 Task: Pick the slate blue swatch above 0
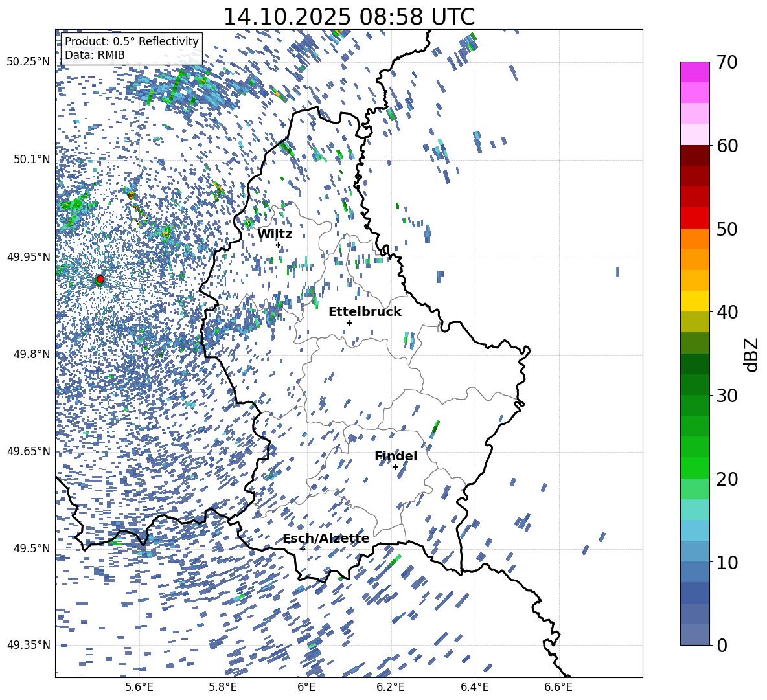click(695, 635)
